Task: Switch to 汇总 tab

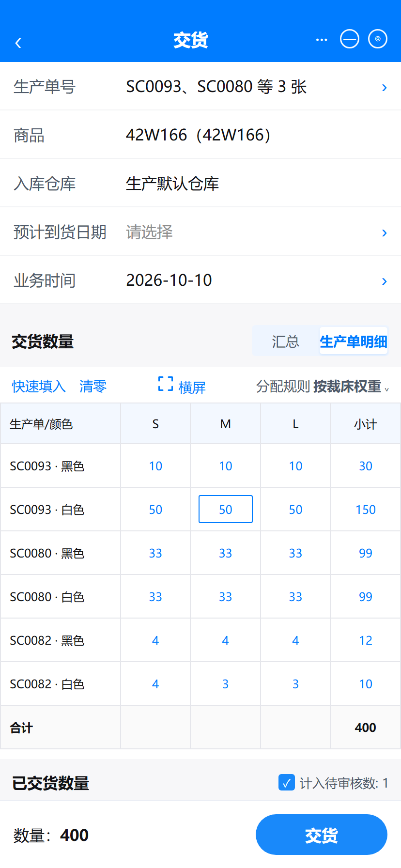Action: 285,341
